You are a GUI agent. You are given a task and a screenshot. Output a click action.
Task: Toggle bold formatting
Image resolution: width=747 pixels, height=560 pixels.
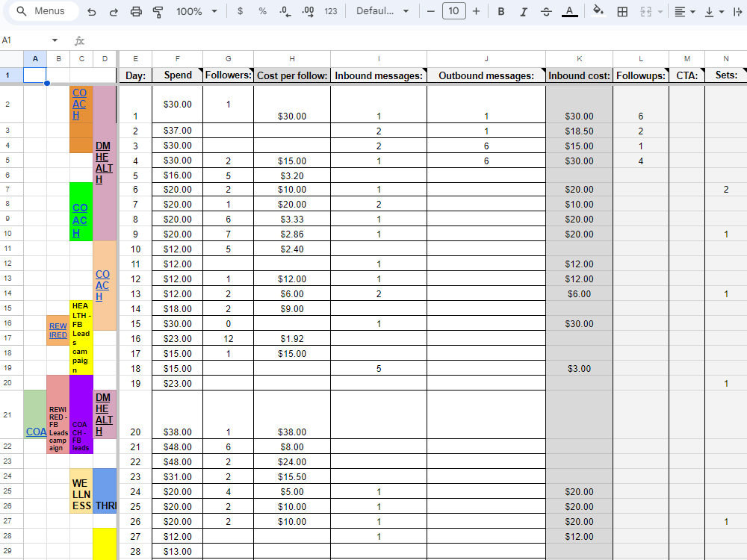click(500, 11)
